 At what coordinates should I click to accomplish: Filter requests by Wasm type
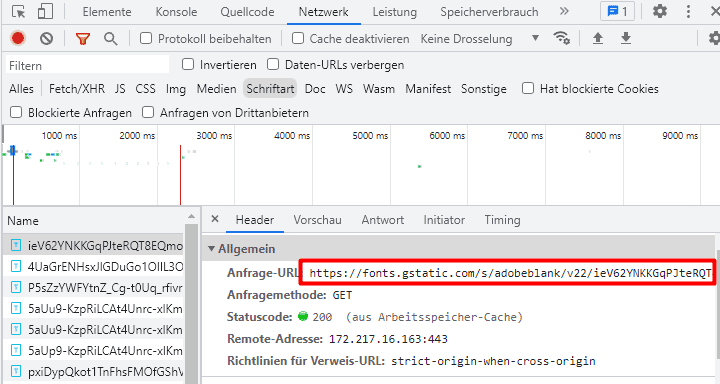pos(379,89)
